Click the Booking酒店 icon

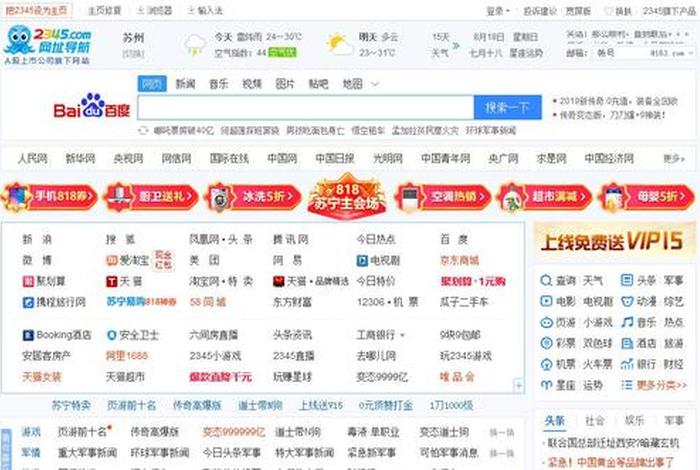[x=28, y=335]
